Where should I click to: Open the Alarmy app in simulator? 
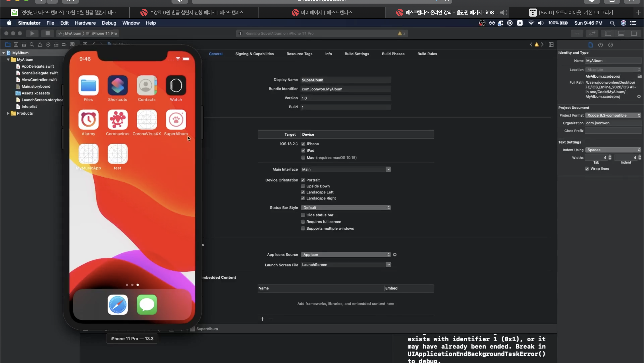(x=88, y=119)
